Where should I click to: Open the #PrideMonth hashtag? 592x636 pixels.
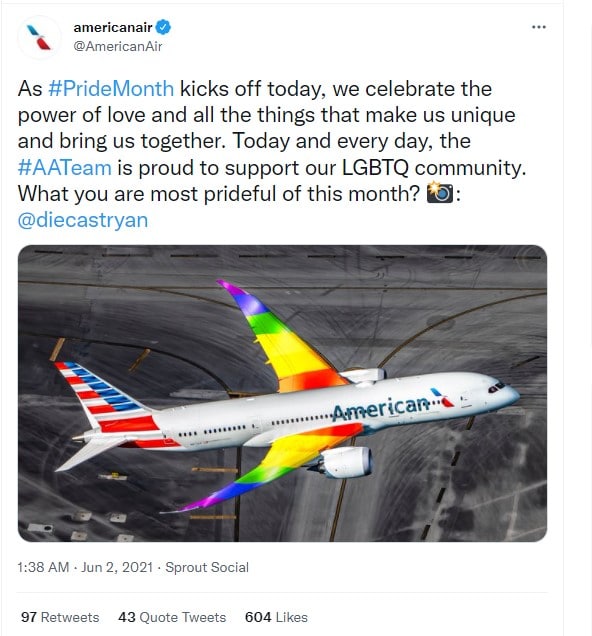111,89
